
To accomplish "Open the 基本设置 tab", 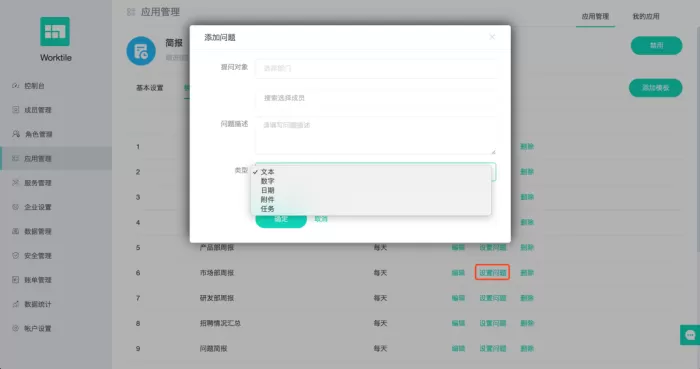I will [150, 88].
